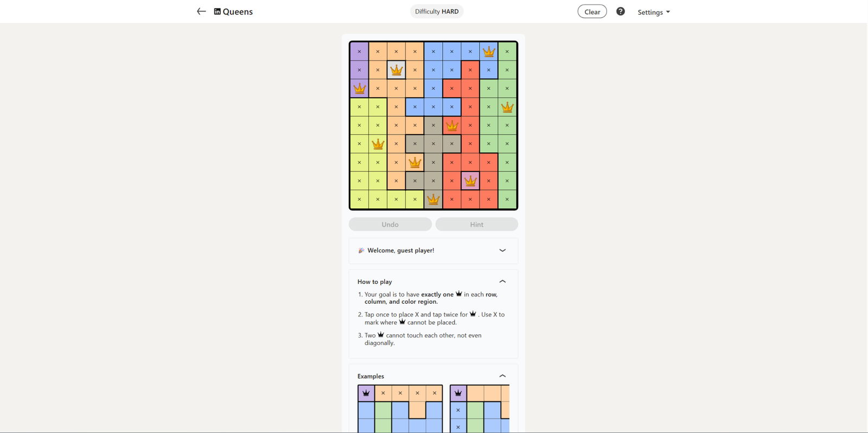Open the help question mark icon

(x=621, y=11)
